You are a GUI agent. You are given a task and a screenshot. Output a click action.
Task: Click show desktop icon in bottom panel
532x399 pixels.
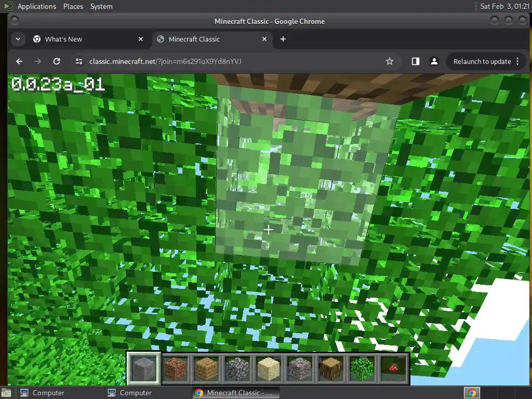(6, 393)
